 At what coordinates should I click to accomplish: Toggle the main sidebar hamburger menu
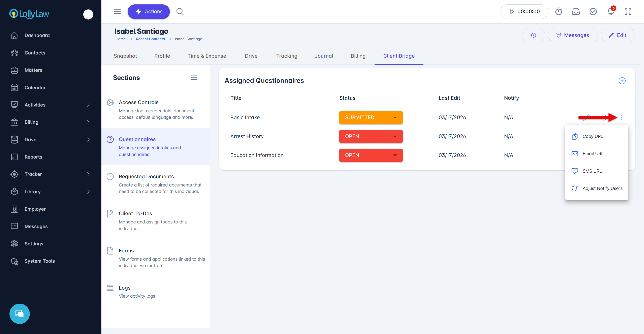point(117,12)
